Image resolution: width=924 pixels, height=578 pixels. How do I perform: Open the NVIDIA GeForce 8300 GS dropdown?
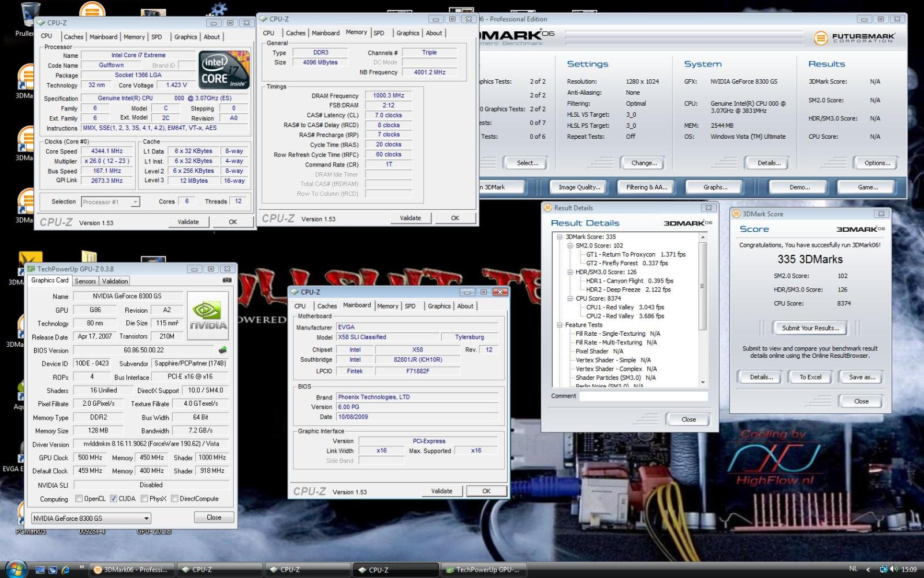click(91, 518)
